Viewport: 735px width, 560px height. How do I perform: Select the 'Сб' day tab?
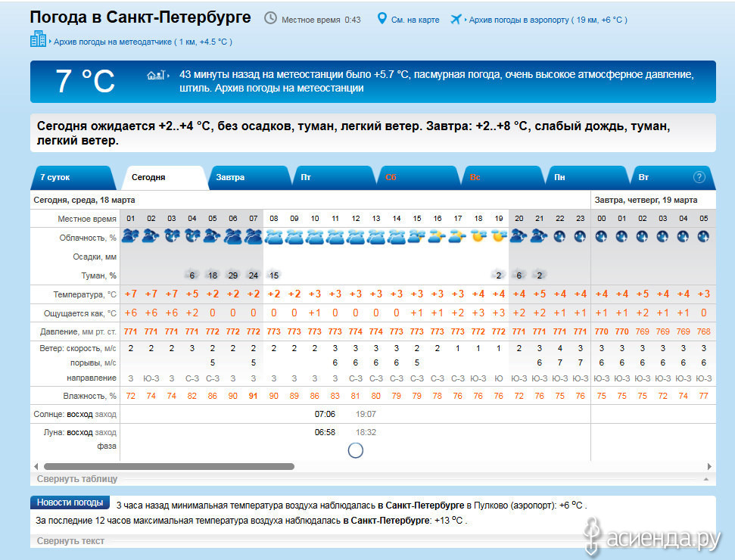pyautogui.click(x=391, y=177)
